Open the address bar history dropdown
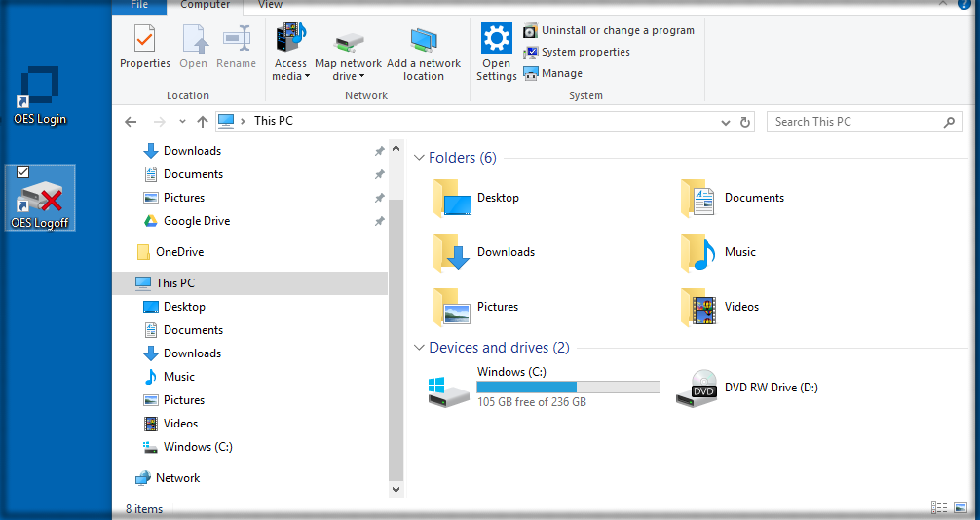Screen dimensions: 980x520 coord(725,122)
